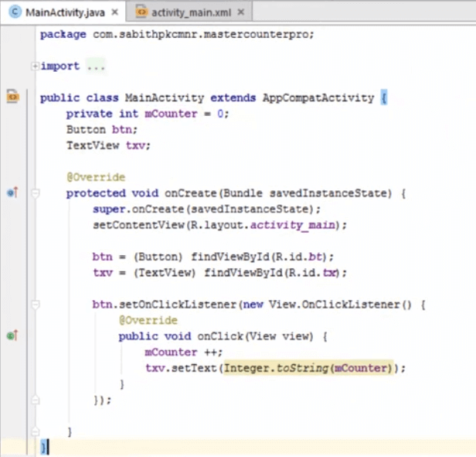This screenshot has width=476, height=457.
Task: Click the fold end marker of onCreate closing brace
Action: click(x=36, y=431)
